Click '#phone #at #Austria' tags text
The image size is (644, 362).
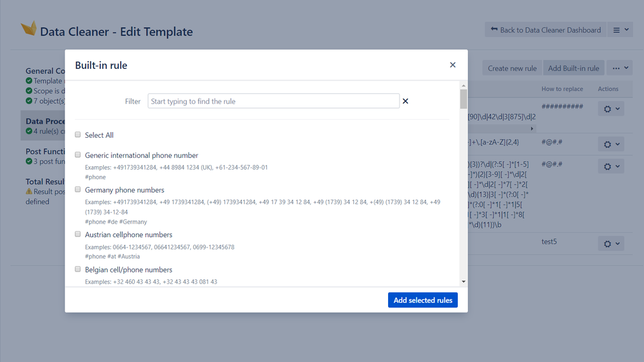tap(112, 256)
